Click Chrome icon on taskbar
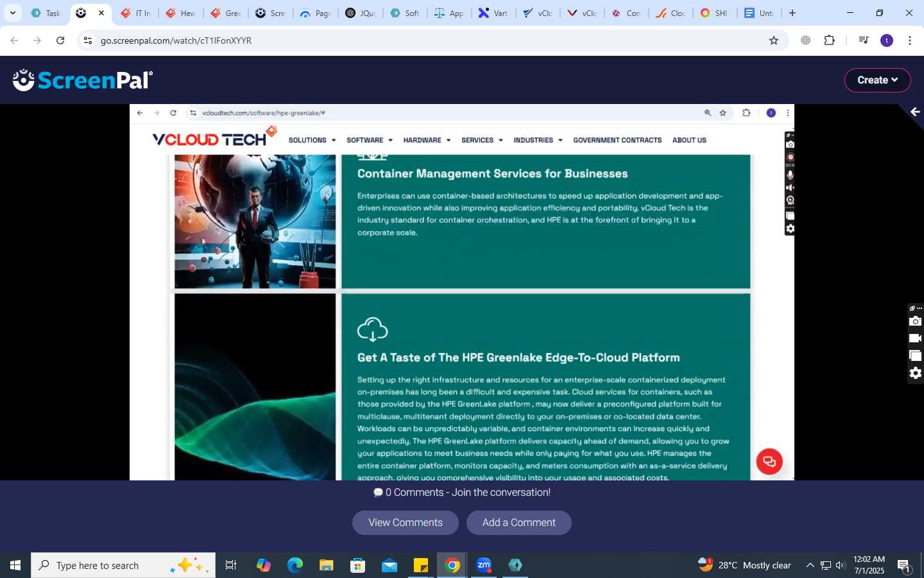Image resolution: width=924 pixels, height=578 pixels. (x=452, y=565)
